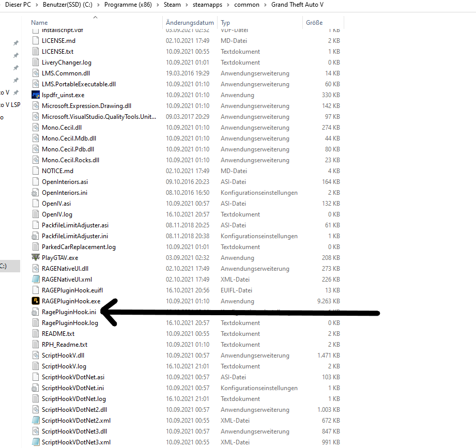Image resolution: width=476 pixels, height=448 pixels.
Task: Click the EUIFL-Datei type cell
Action: (237, 290)
